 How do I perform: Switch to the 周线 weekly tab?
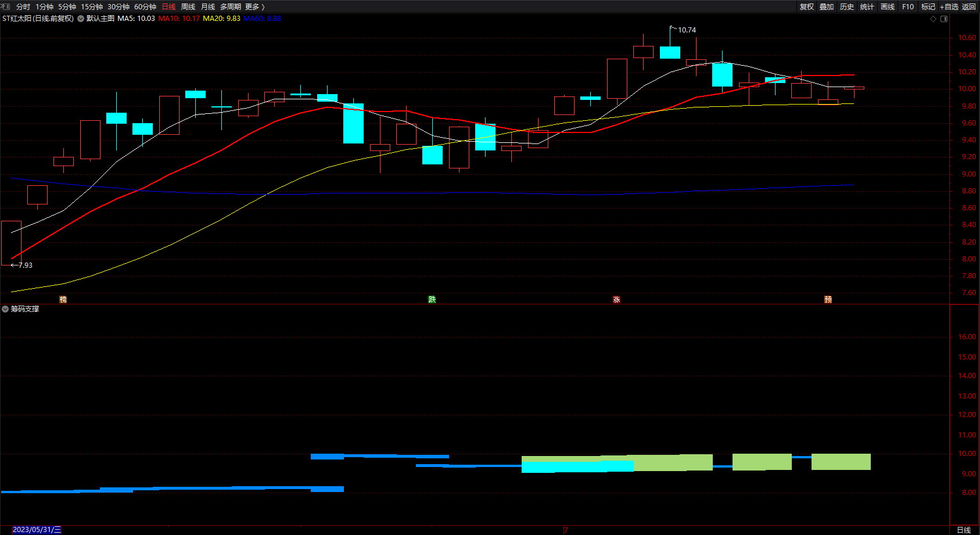188,7
